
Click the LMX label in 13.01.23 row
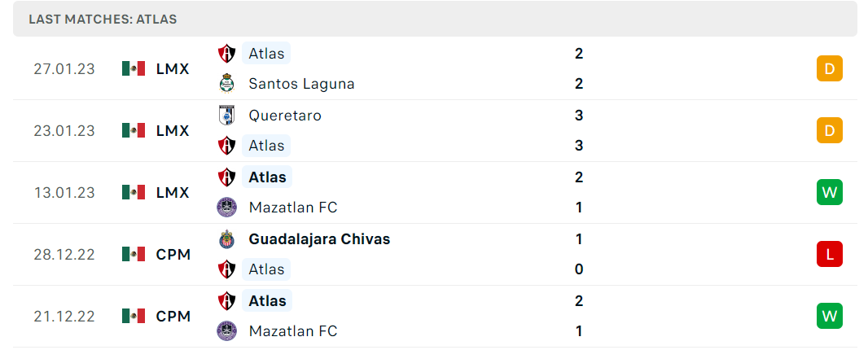coord(173,193)
